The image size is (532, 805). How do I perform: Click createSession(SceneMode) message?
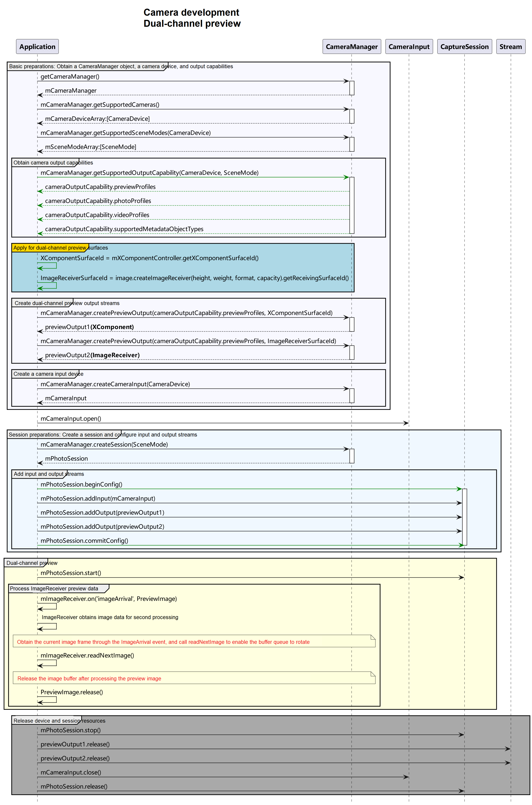coord(104,445)
